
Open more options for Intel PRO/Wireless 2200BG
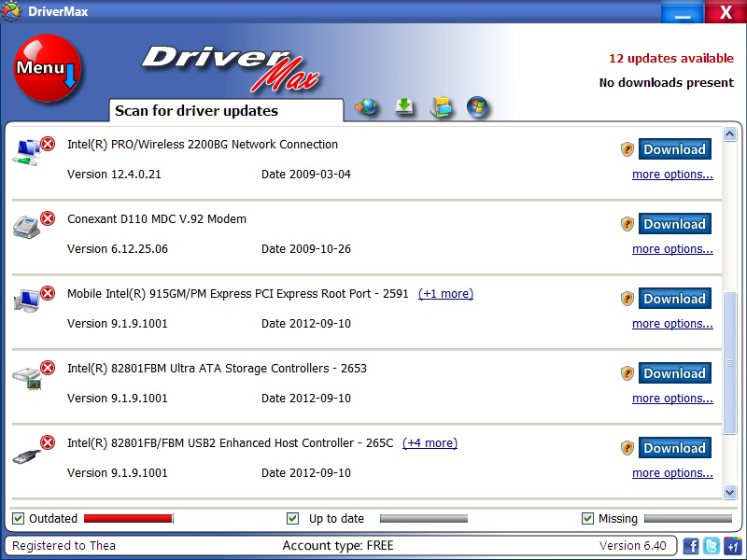(x=672, y=175)
